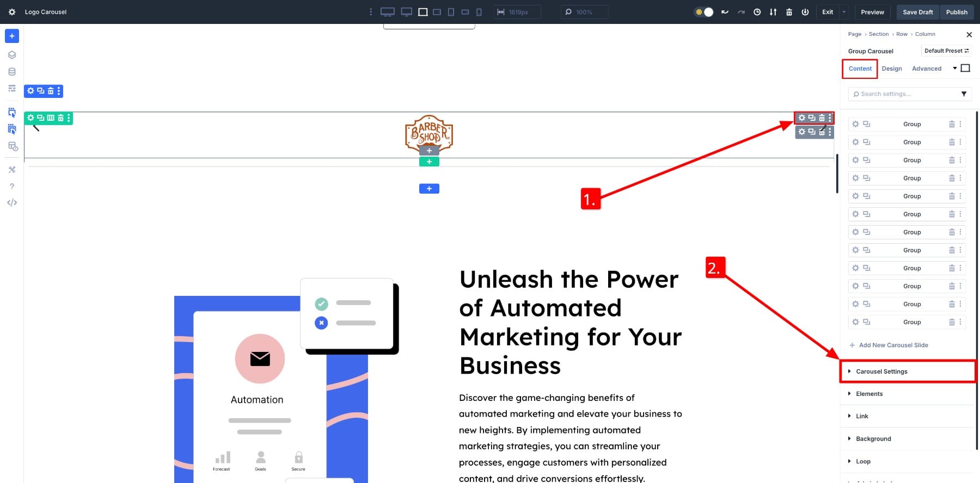Switch to the Advanced tab
The image size is (980, 483).
click(x=926, y=69)
